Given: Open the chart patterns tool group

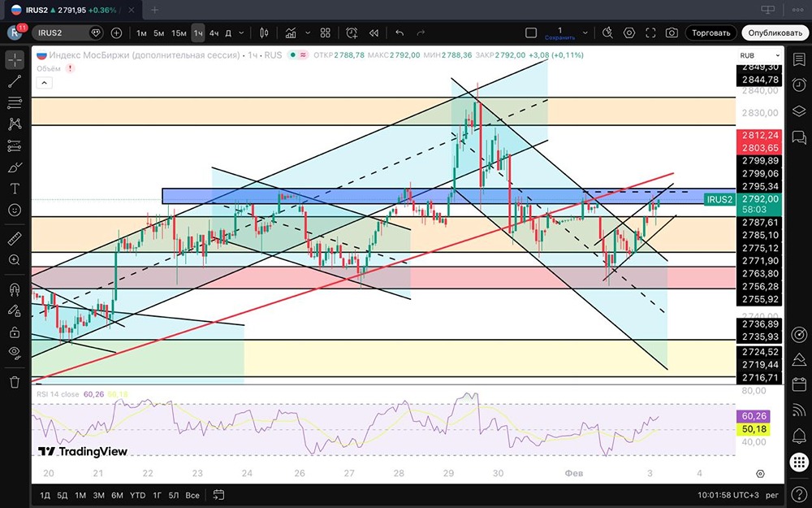Looking at the screenshot, I should click(15, 124).
